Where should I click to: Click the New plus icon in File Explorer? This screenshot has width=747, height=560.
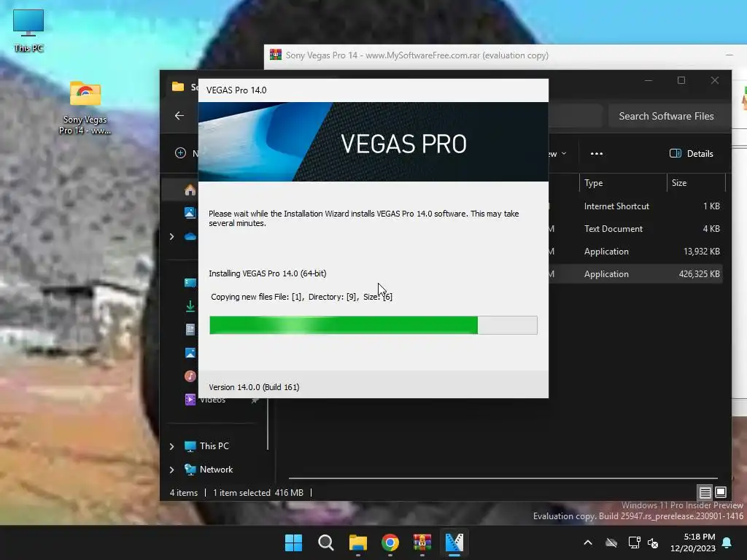[181, 153]
